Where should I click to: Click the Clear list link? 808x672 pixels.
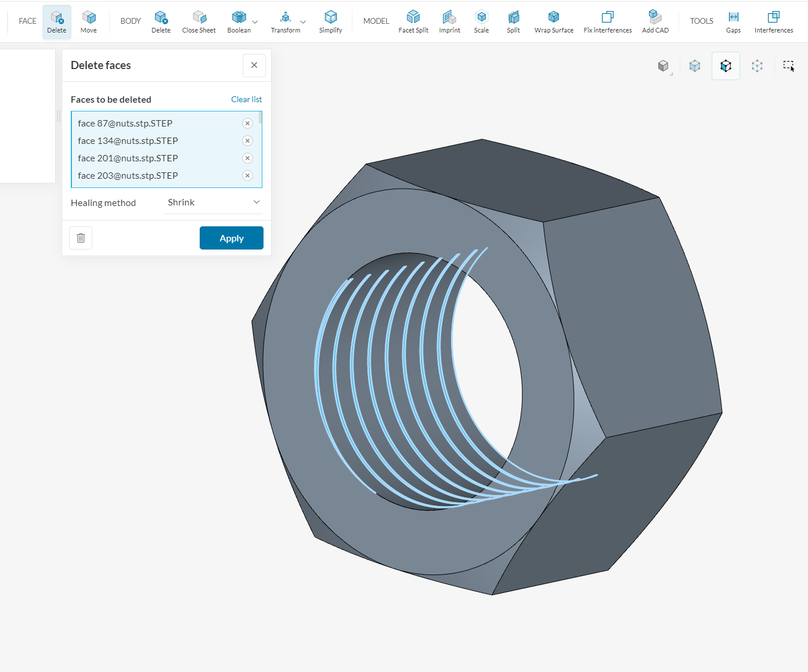246,99
